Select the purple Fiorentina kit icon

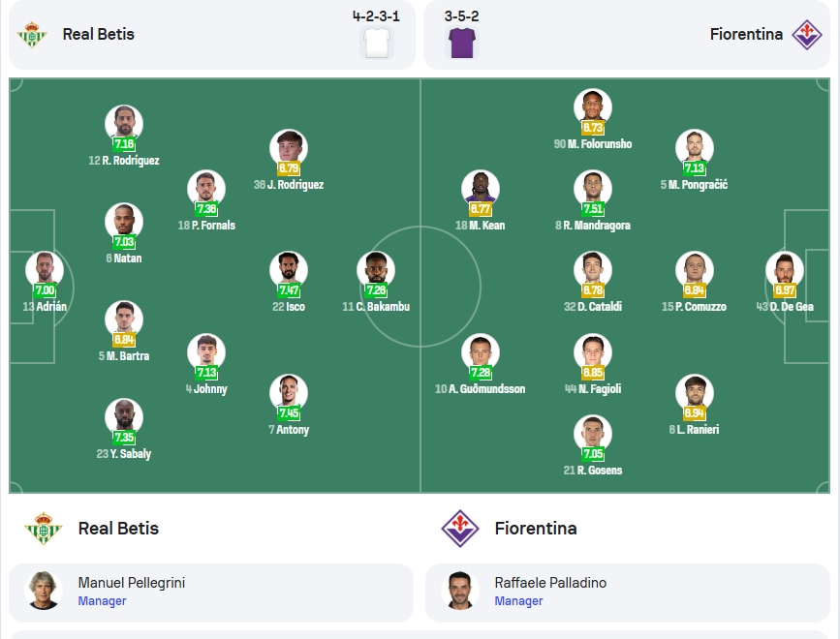tap(461, 43)
